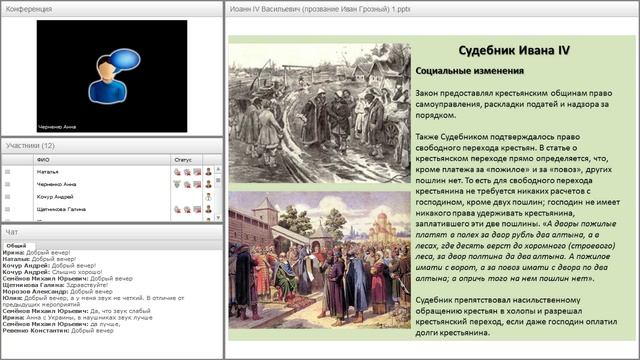Click the third screen status icon for Черненко Анна
640x360 pixels.
pyautogui.click(x=197, y=184)
